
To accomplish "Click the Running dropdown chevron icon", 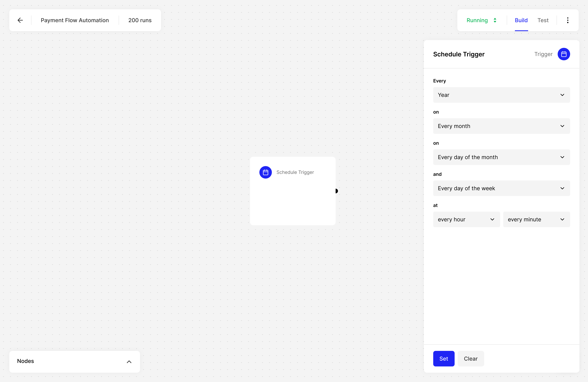I will [x=495, y=20].
